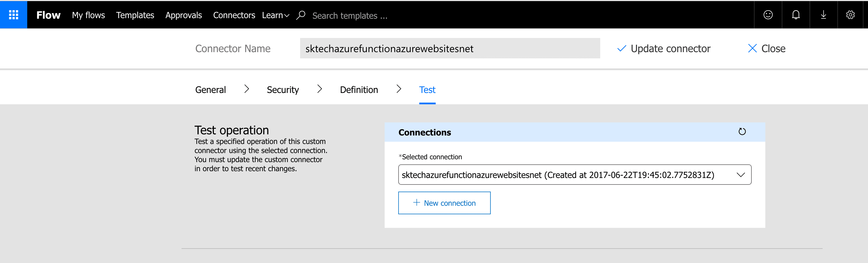Click the 'Connector Name' label
The image size is (868, 263).
pos(233,48)
